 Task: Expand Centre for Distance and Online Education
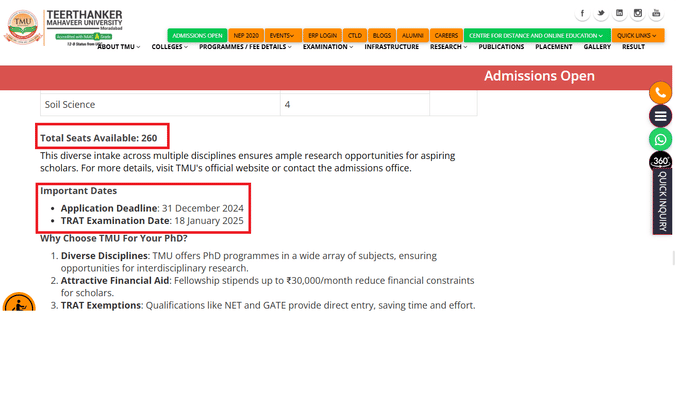pos(537,36)
